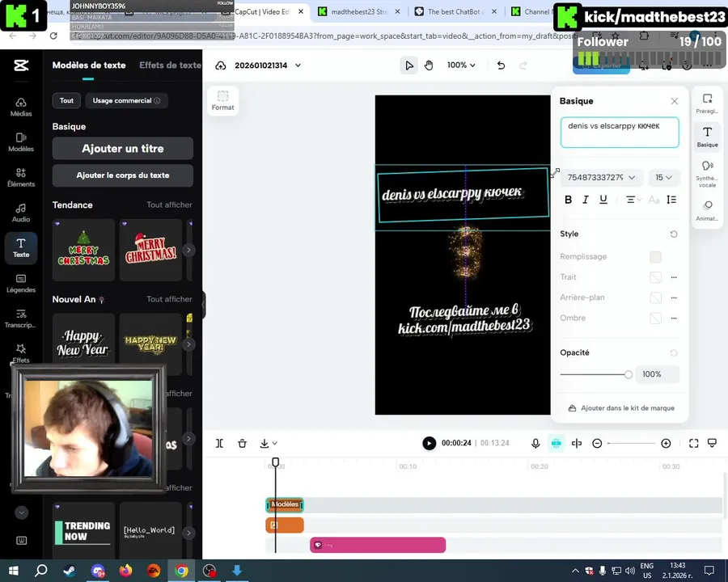The image size is (728, 582).
Task: Click the timeline zoom slider
Action: point(632,444)
